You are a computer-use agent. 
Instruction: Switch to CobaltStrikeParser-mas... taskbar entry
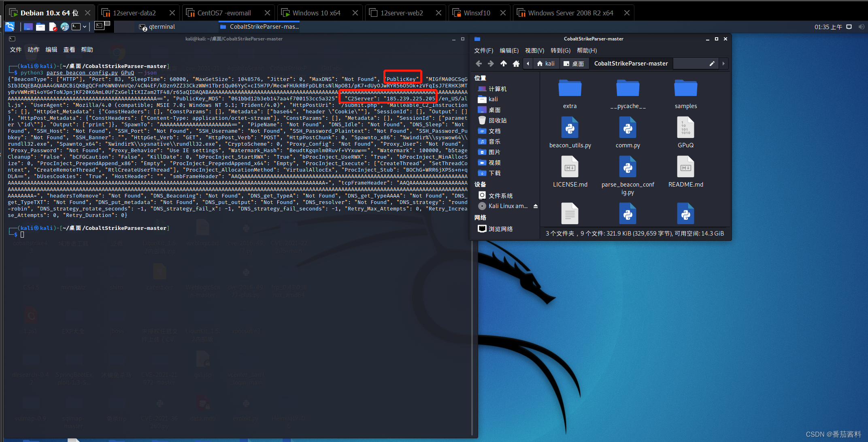click(x=260, y=27)
